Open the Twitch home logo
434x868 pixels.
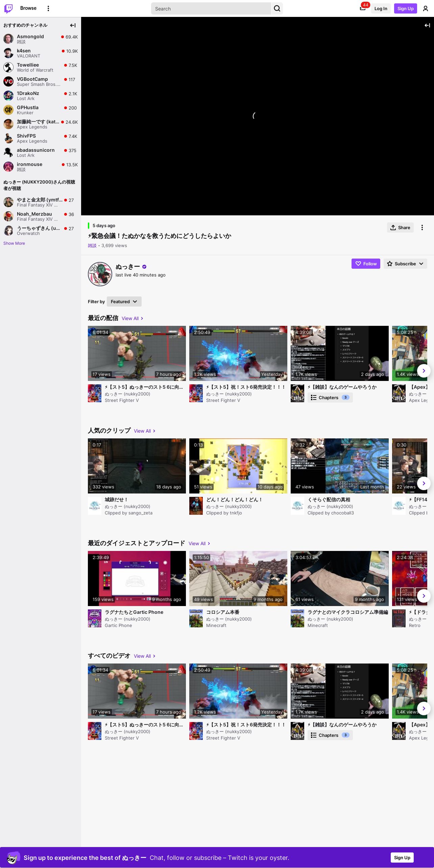[x=8, y=8]
